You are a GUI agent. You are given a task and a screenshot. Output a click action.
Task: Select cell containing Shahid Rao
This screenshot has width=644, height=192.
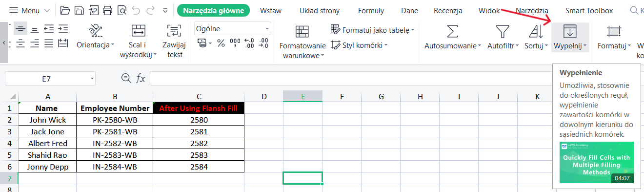coord(47,155)
